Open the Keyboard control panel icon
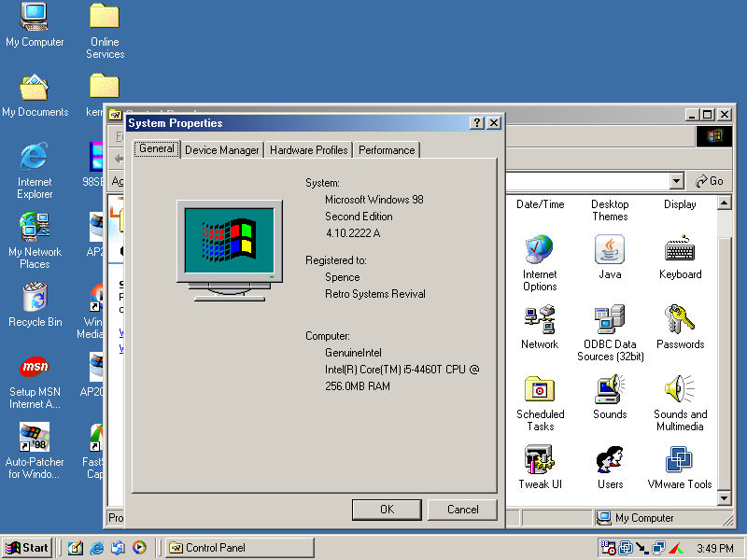Image resolution: width=747 pixels, height=560 pixels. point(680,248)
